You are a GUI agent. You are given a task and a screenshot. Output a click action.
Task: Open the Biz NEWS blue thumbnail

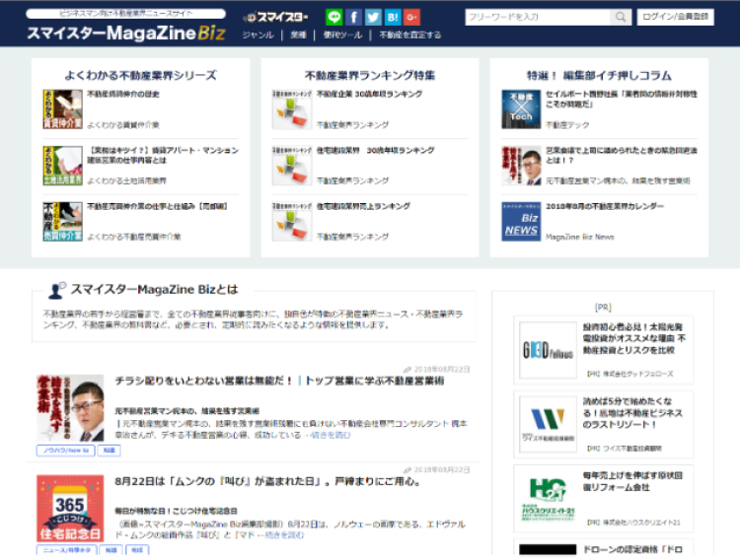[521, 221]
